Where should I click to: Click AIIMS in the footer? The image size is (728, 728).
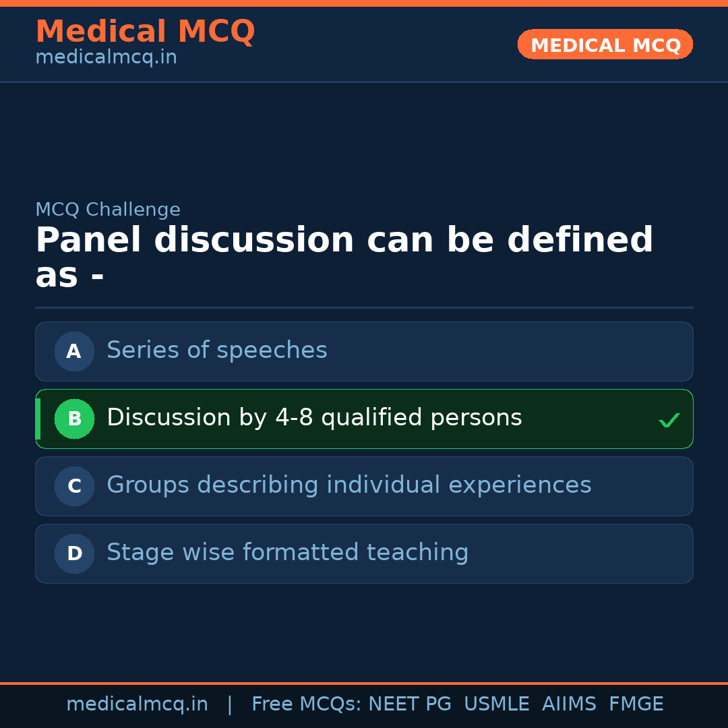click(569, 704)
